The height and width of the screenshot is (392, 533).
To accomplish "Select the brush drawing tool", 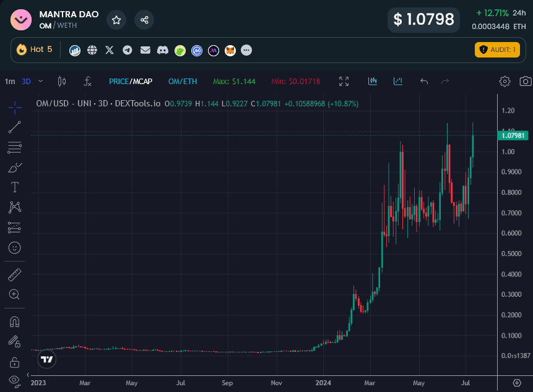I will point(15,168).
